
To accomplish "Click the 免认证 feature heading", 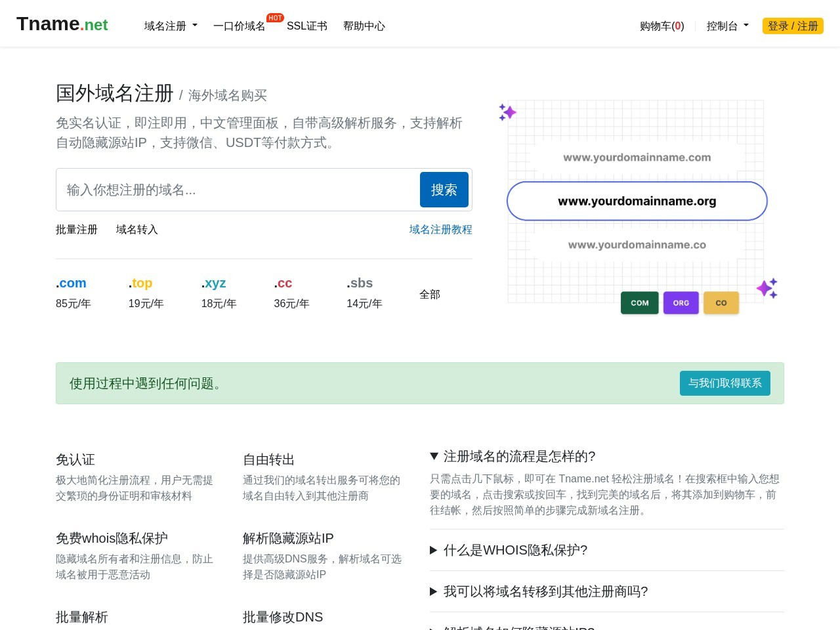I will pos(75,459).
